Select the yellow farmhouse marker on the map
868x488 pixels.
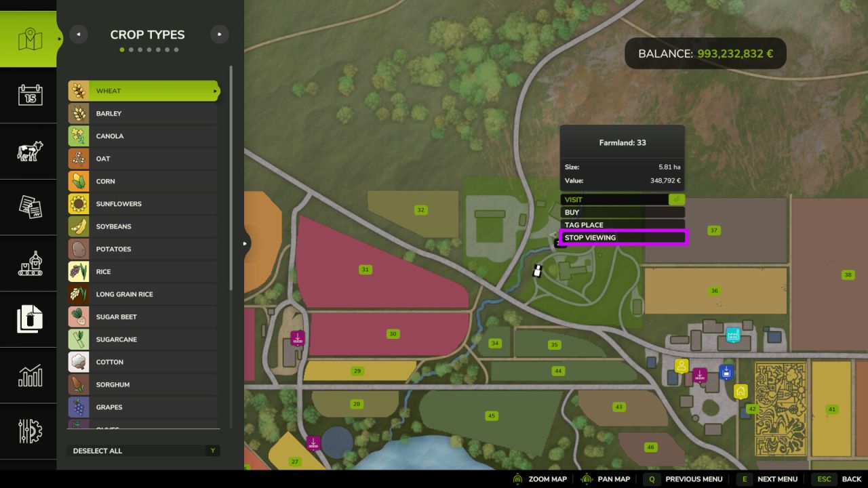point(741,391)
